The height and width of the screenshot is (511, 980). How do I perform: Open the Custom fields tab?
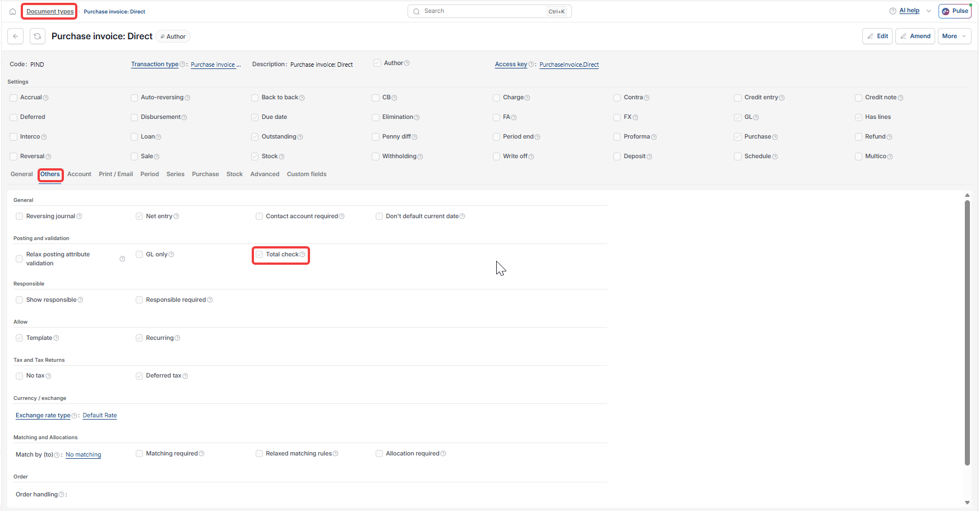click(307, 174)
